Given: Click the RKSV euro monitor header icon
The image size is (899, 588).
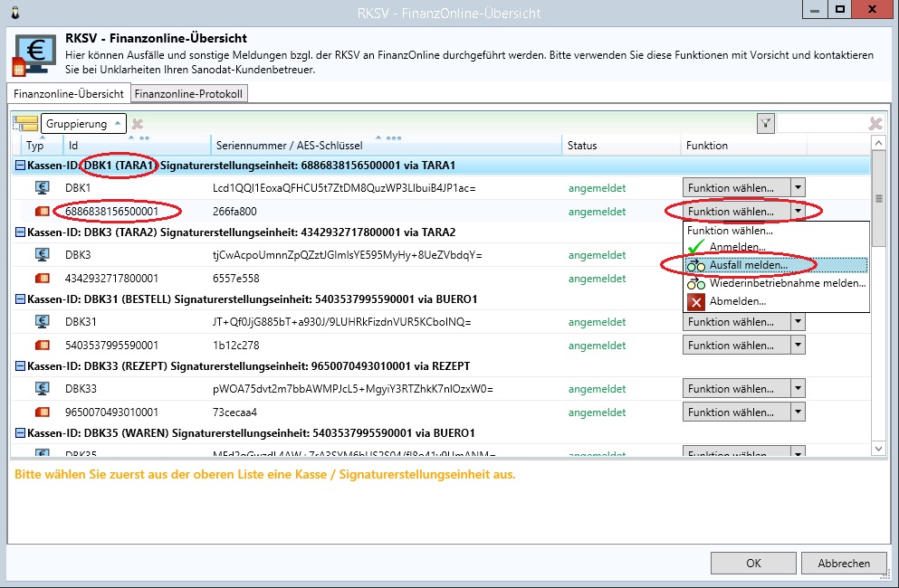Looking at the screenshot, I should point(34,55).
